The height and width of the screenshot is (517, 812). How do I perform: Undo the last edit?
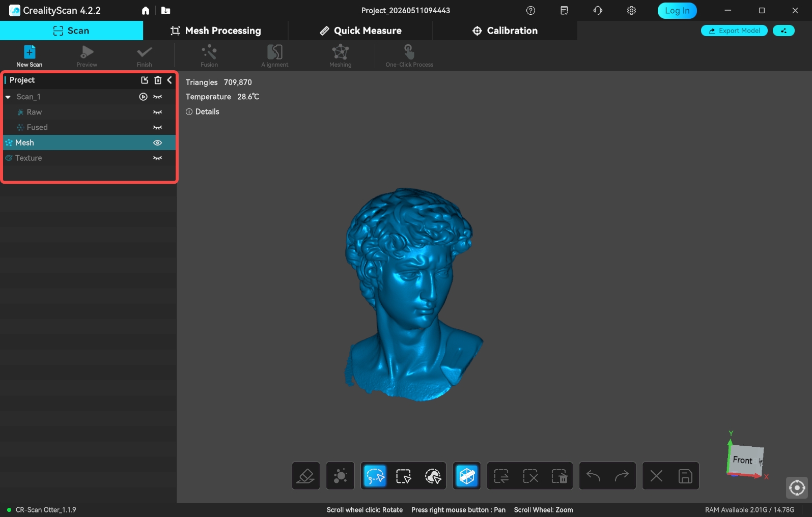pos(594,476)
